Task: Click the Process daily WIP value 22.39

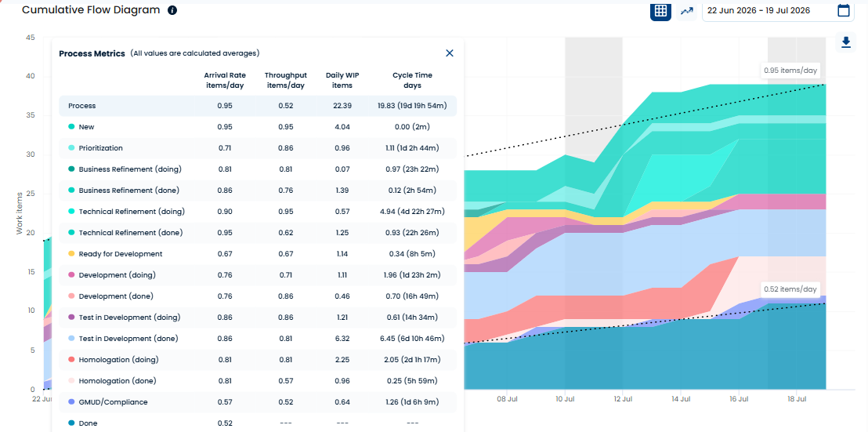Action: click(342, 105)
